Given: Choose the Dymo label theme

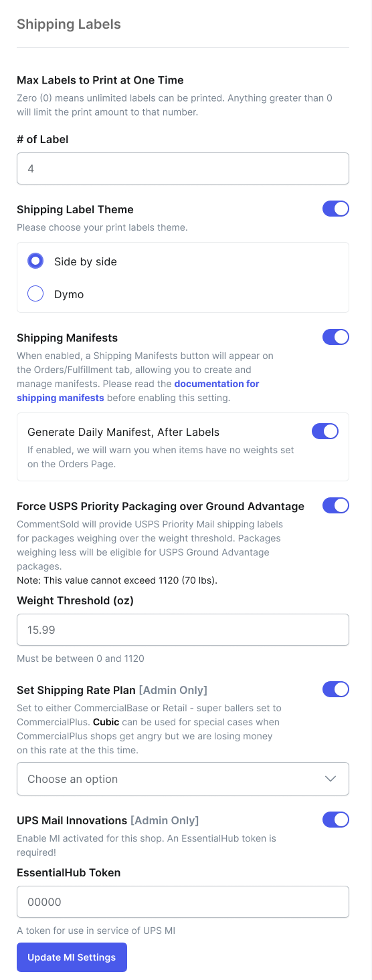Looking at the screenshot, I should tap(35, 294).
